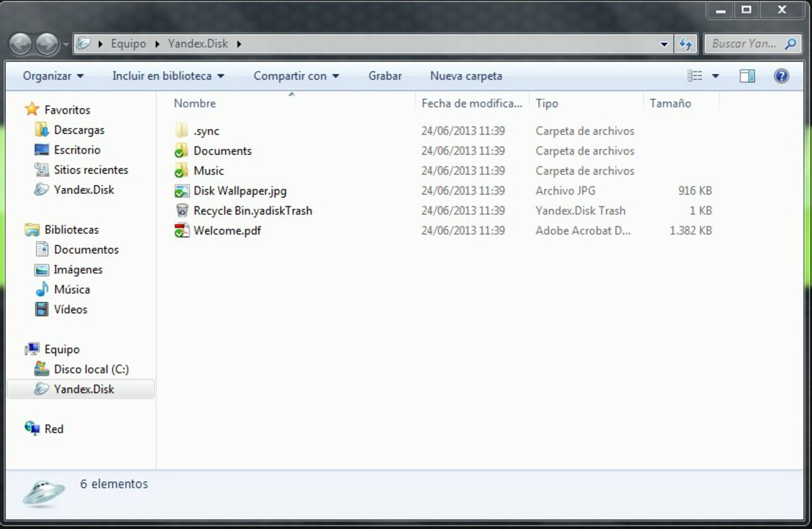The height and width of the screenshot is (529, 812).
Task: Open the recent pages dropdown beside Forward
Action: [x=66, y=45]
